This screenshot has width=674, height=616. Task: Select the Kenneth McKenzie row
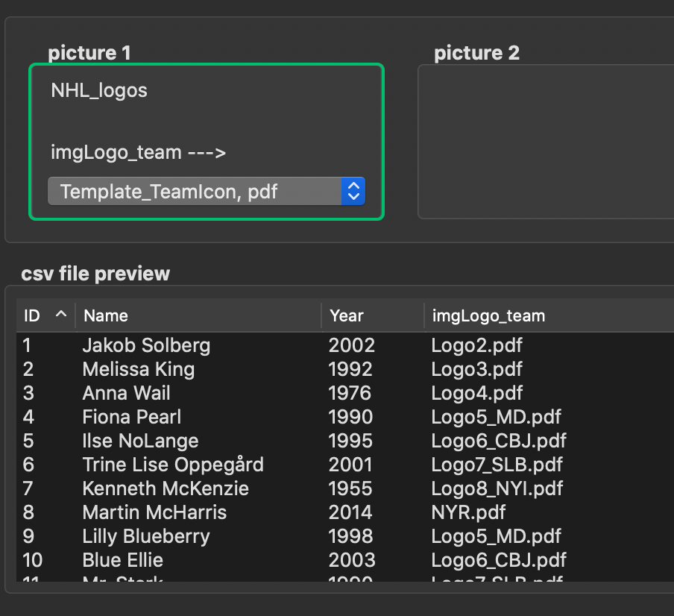point(345,488)
